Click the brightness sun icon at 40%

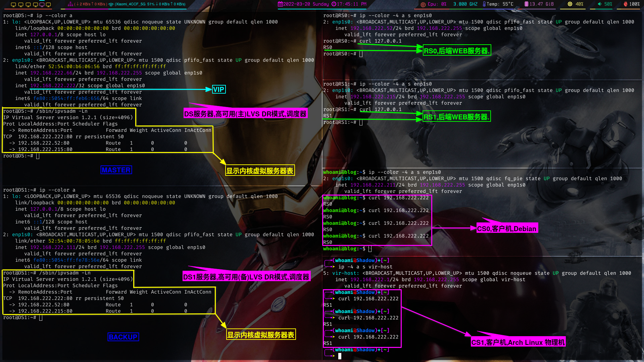point(570,4)
